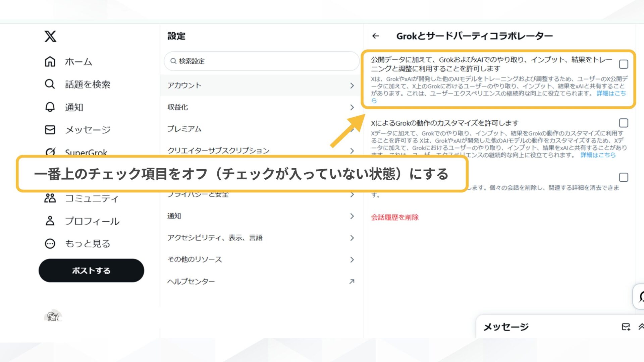Click the 会話履歴を削除 red link

[x=394, y=217]
